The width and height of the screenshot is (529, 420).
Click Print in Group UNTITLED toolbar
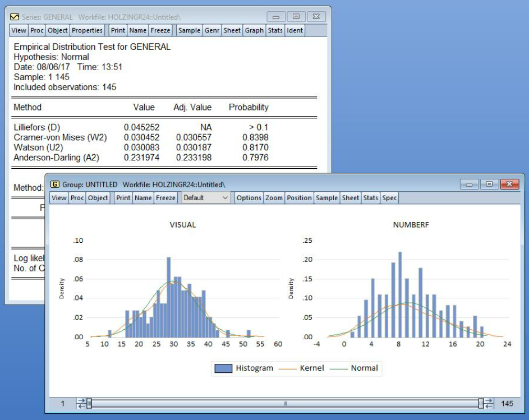tap(123, 198)
